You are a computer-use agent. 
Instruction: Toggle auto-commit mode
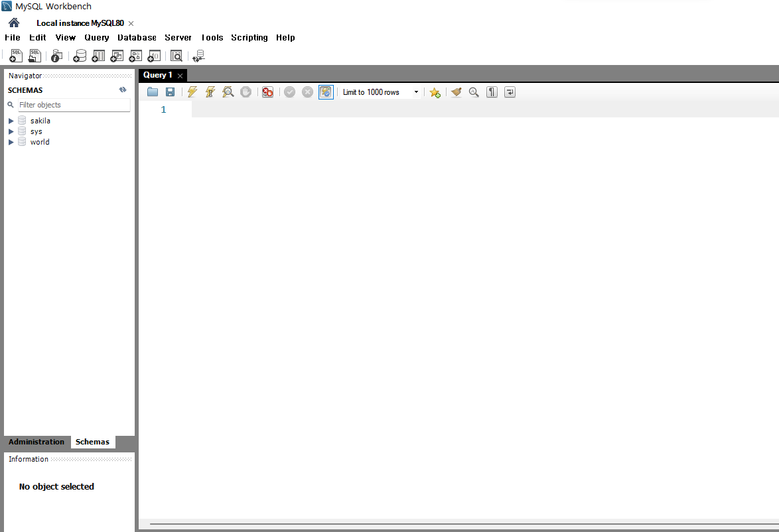(x=326, y=92)
